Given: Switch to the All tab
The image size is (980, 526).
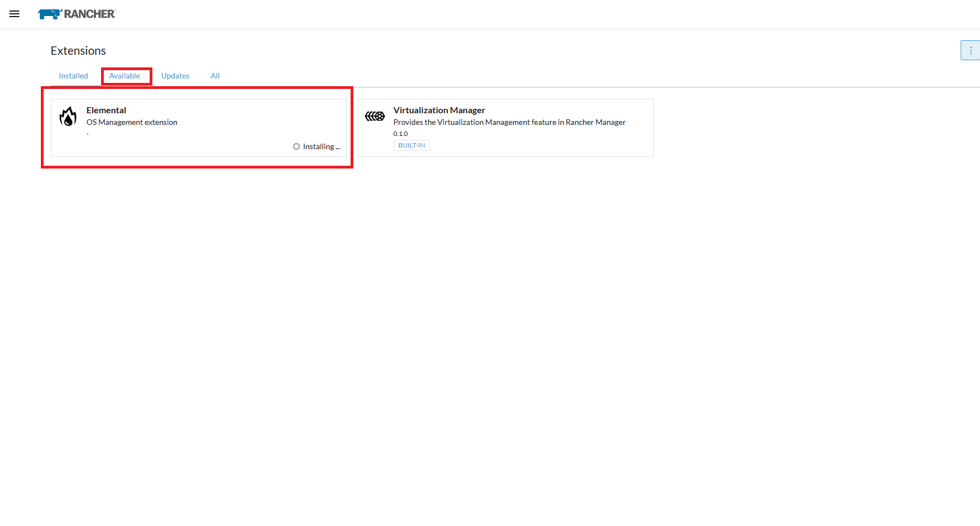Looking at the screenshot, I should (x=215, y=76).
